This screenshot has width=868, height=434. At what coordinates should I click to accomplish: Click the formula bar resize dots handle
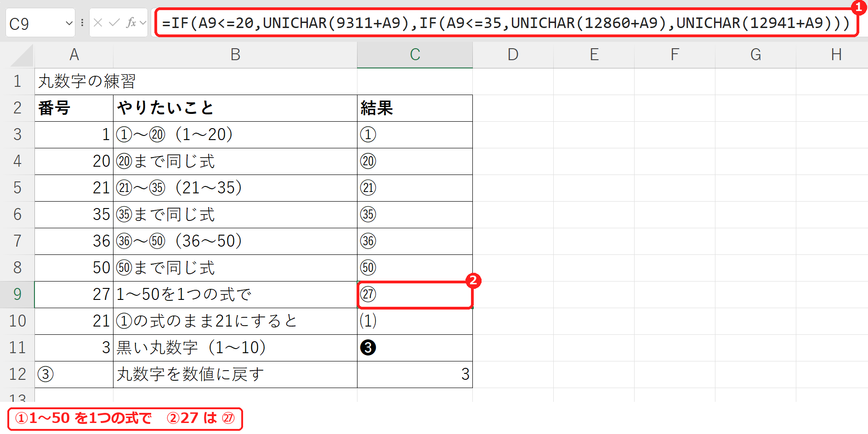point(82,23)
